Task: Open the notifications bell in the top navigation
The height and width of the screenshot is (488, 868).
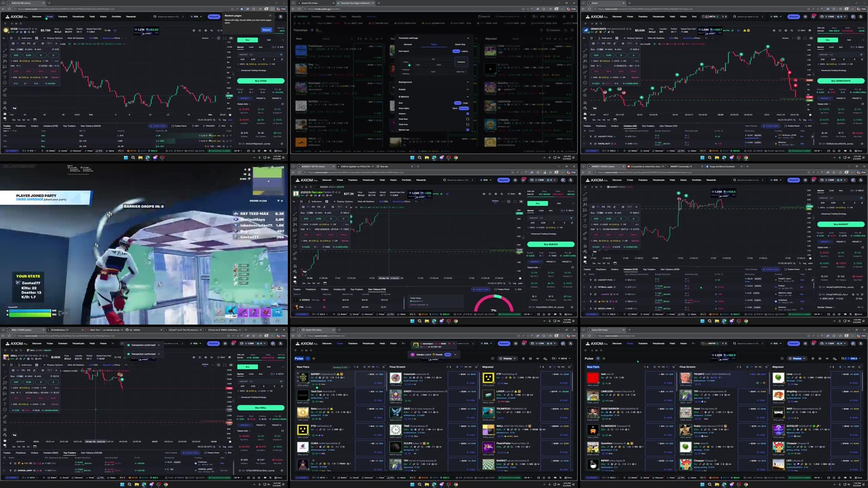Action: click(x=814, y=17)
